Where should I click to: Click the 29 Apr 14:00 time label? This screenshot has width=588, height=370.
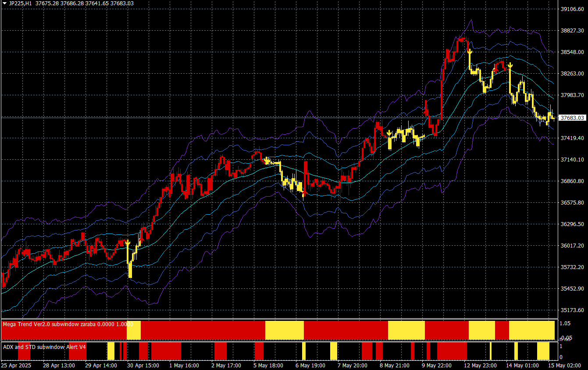pos(101,365)
